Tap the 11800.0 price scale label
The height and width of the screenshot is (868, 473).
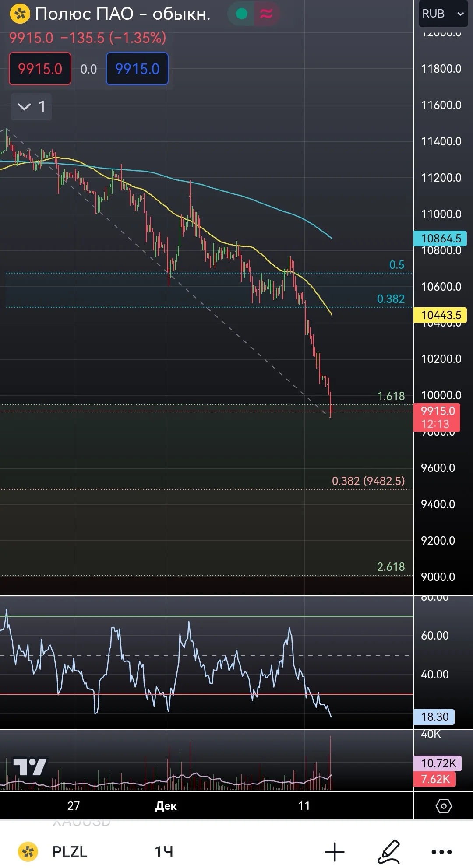[x=441, y=69]
